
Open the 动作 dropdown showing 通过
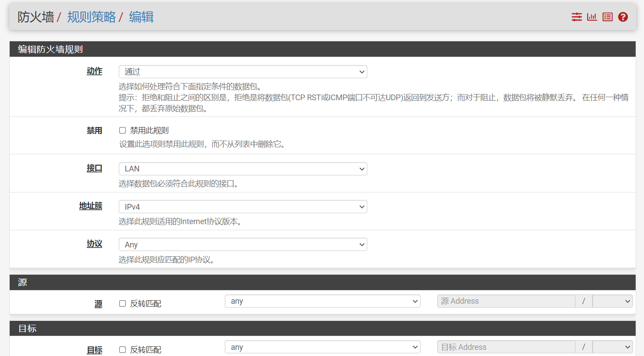(x=243, y=72)
